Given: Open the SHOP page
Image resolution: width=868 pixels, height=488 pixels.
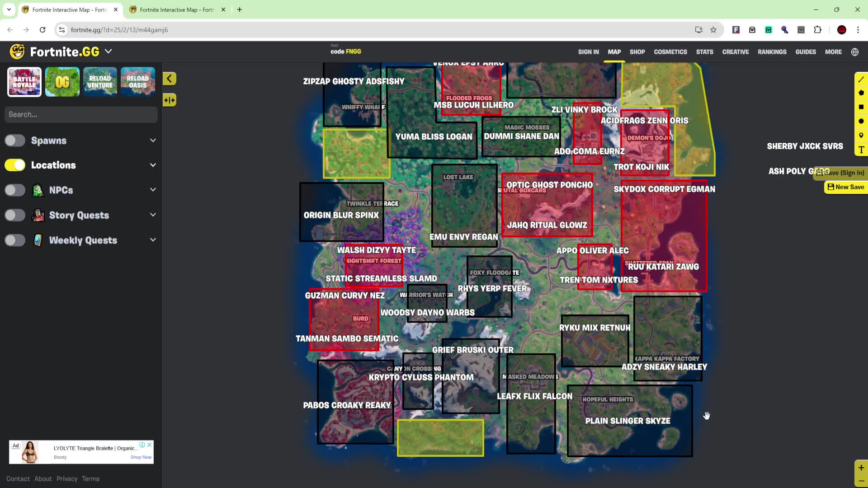Looking at the screenshot, I should click(637, 52).
